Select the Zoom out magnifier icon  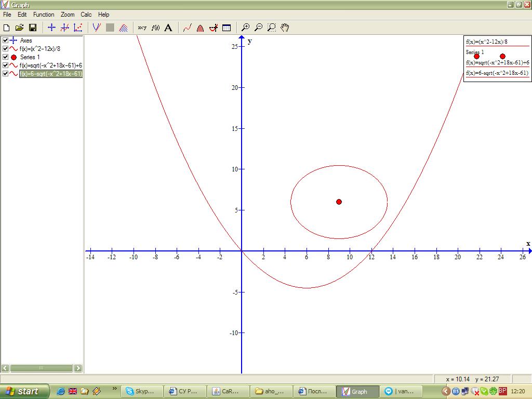click(x=259, y=28)
